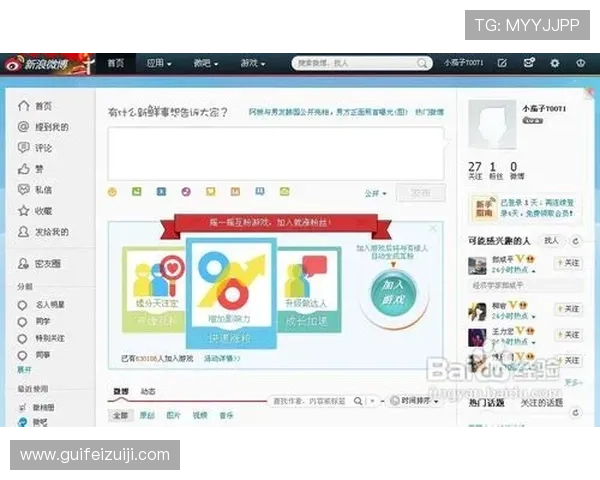Screen dimensions: 600x480
Task: Open 密友圈 in sidebar
Action: (x=39, y=264)
